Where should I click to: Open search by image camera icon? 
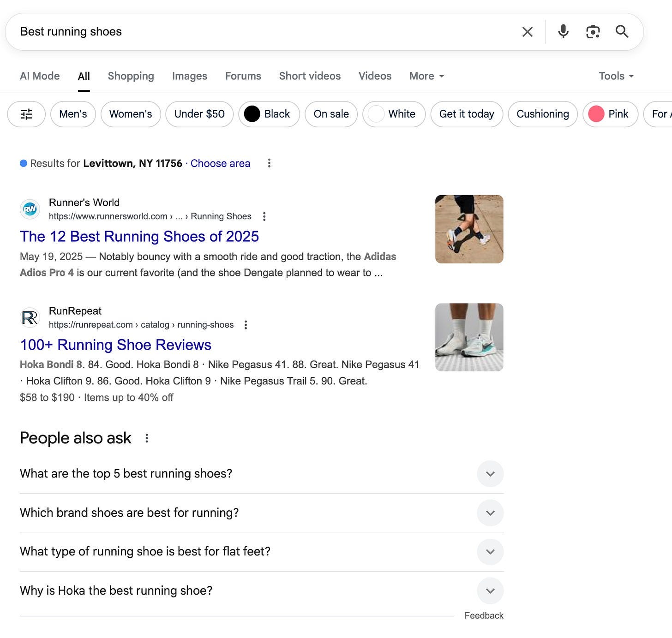593,31
